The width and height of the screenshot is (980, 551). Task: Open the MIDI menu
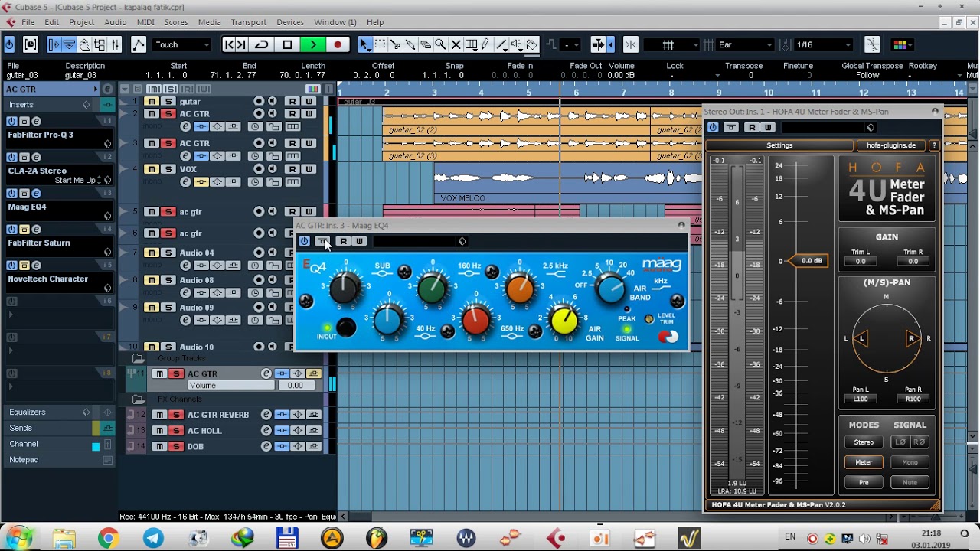pyautogui.click(x=145, y=22)
